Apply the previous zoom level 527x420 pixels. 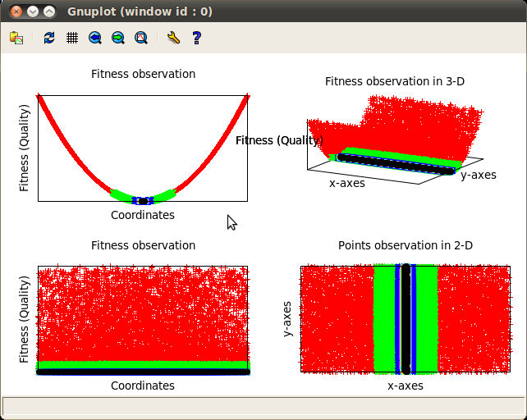pos(95,38)
